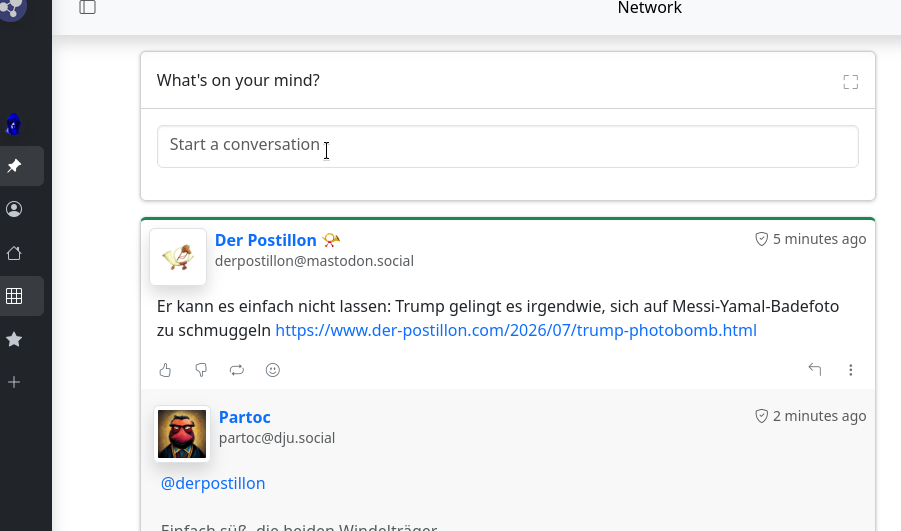The height and width of the screenshot is (531, 901).
Task: Click the shield icon beside 2 minutes ago
Action: point(761,416)
